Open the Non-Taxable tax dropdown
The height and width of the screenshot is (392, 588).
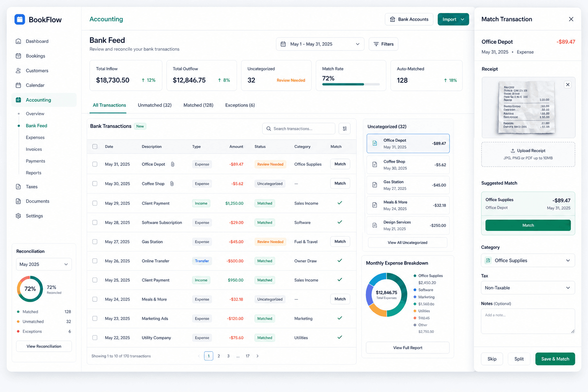point(528,288)
